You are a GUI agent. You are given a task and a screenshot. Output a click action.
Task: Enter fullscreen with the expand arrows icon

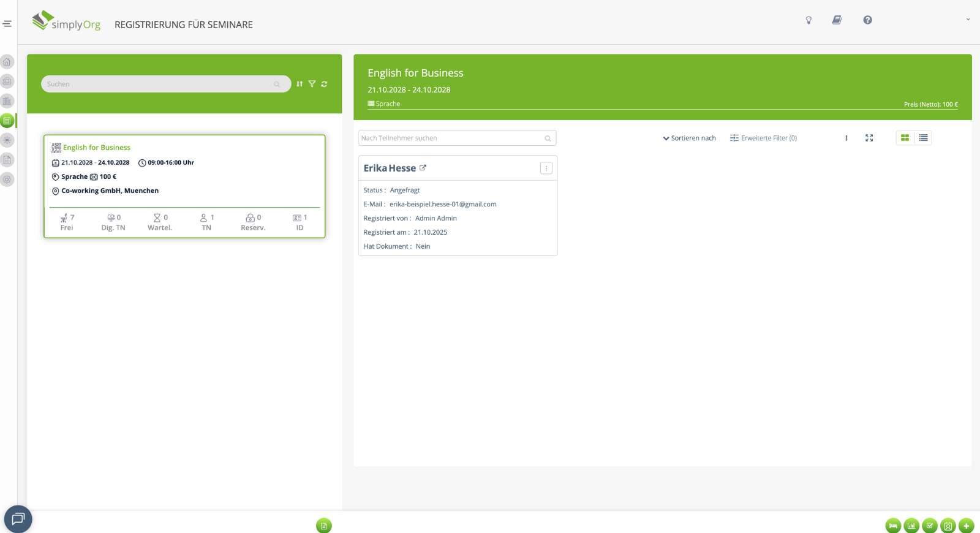[x=869, y=138]
